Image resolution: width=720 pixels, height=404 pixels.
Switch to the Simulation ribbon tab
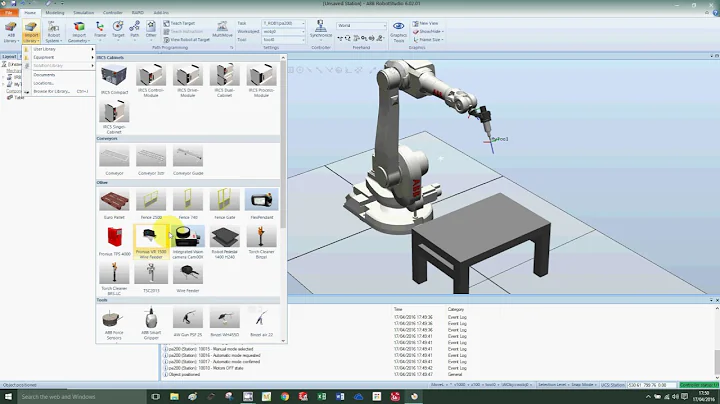pyautogui.click(x=83, y=12)
